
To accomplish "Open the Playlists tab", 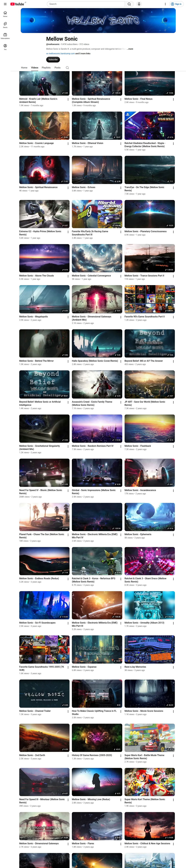I will pos(46,68).
